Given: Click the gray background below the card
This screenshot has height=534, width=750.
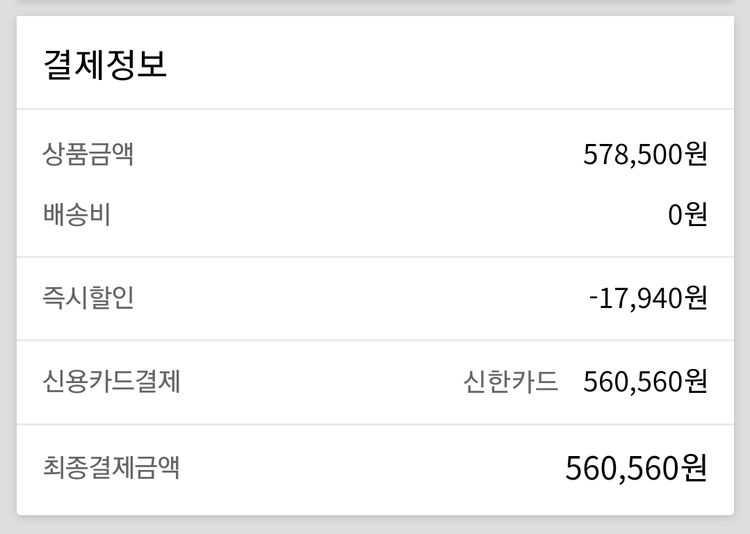Looking at the screenshot, I should point(375,526).
